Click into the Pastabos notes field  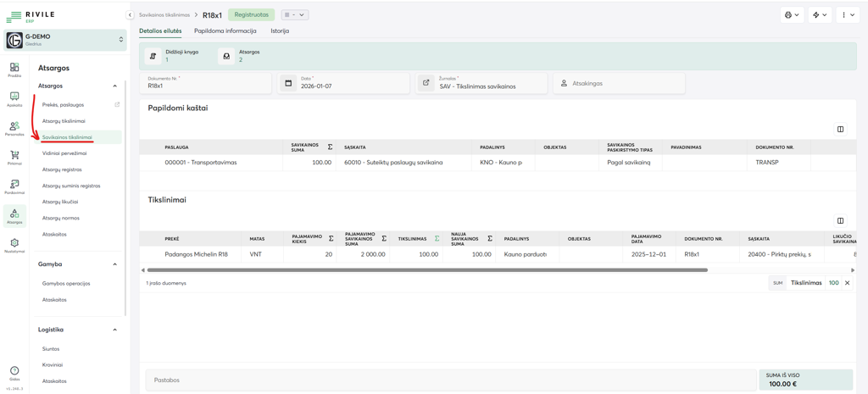pos(449,380)
